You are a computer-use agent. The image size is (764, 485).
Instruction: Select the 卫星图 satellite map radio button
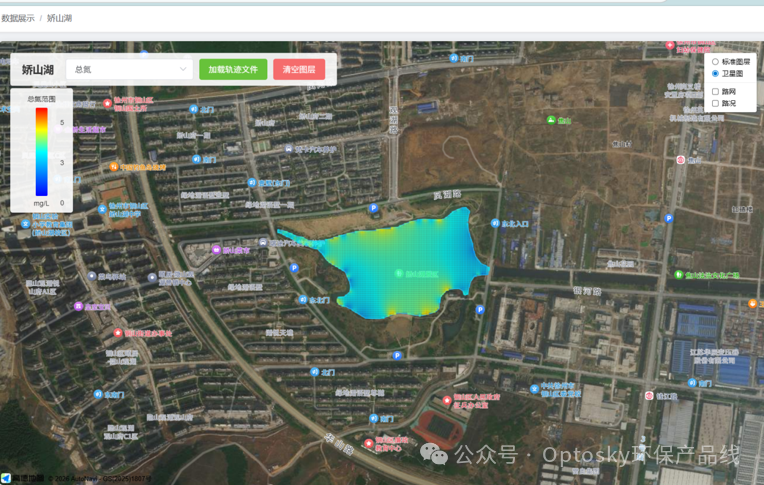(715, 73)
